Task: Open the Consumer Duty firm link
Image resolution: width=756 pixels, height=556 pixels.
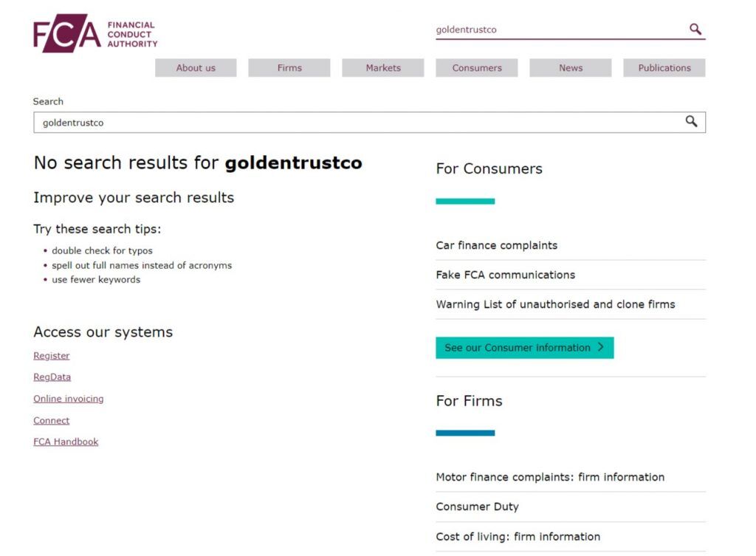Action: [x=477, y=507]
